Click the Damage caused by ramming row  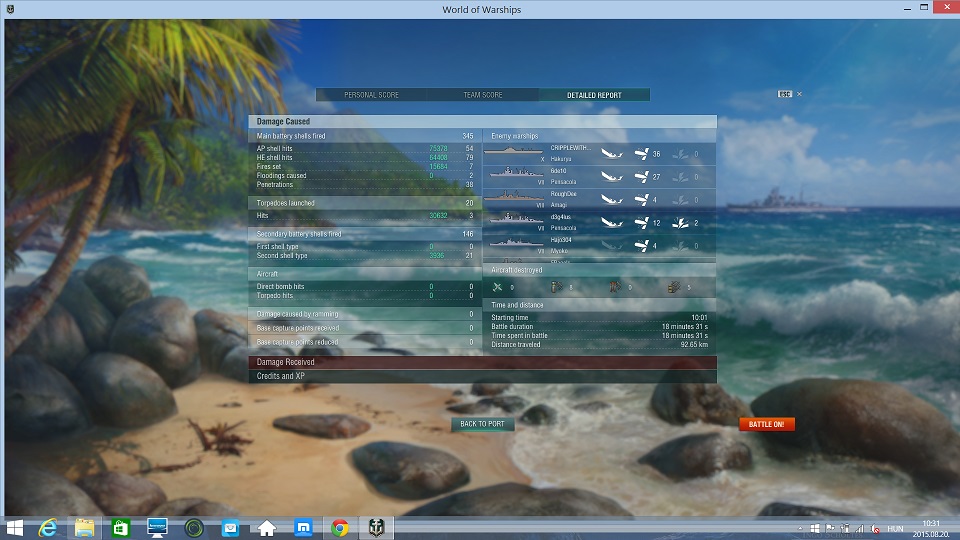click(365, 314)
